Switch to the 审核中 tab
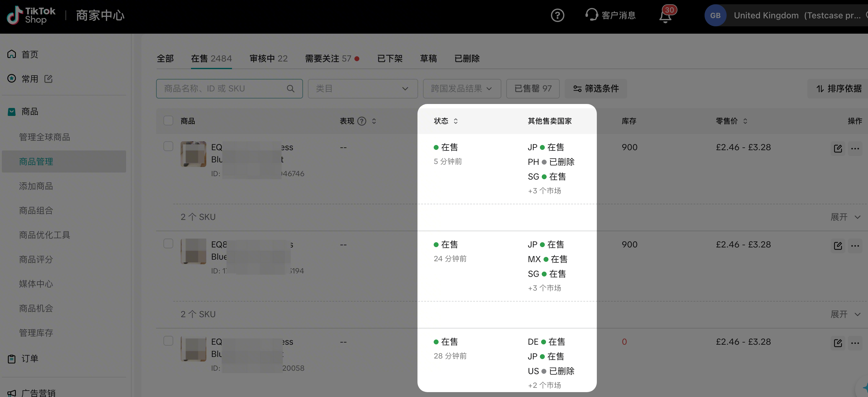The width and height of the screenshot is (868, 397). (268, 59)
